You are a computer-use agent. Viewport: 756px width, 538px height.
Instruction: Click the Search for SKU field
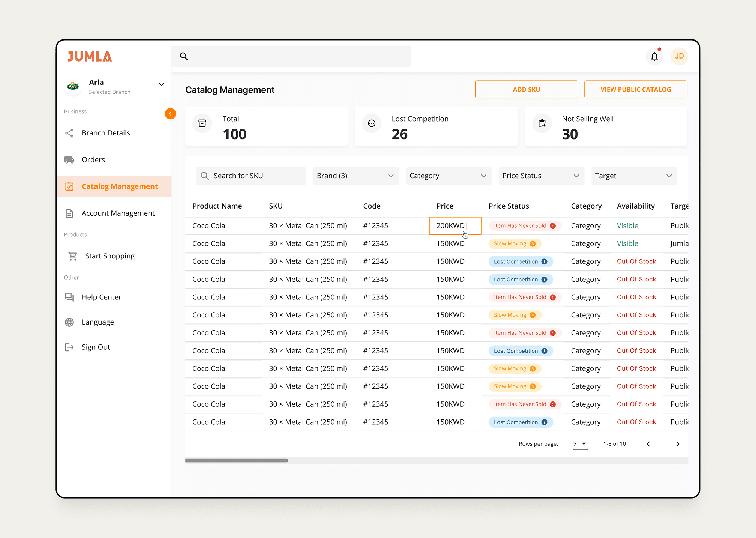[x=251, y=176]
